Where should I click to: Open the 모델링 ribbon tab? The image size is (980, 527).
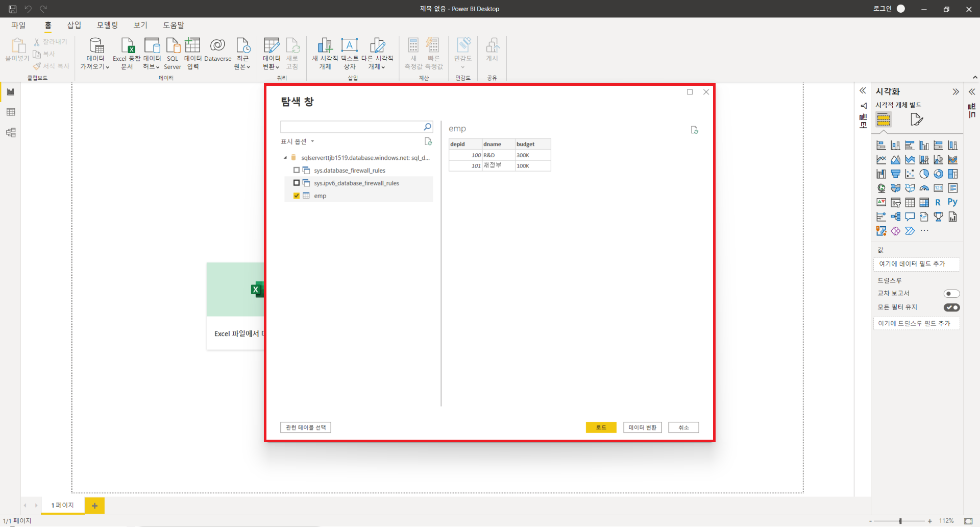107,25
